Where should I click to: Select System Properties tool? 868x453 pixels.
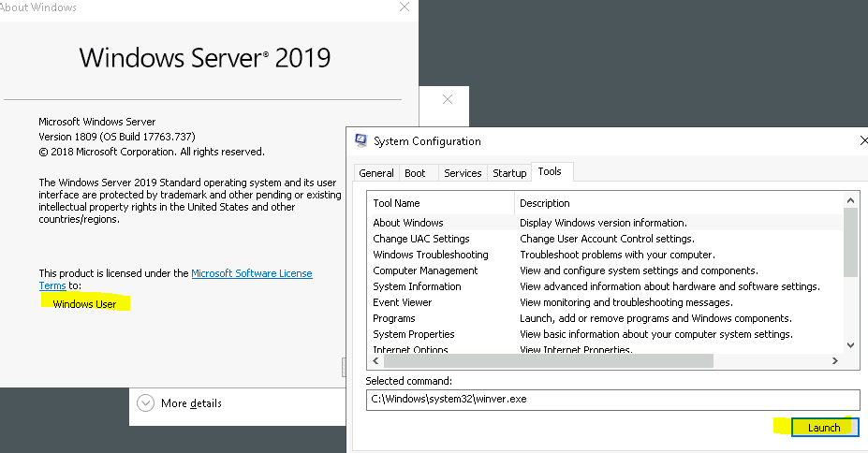(605, 334)
